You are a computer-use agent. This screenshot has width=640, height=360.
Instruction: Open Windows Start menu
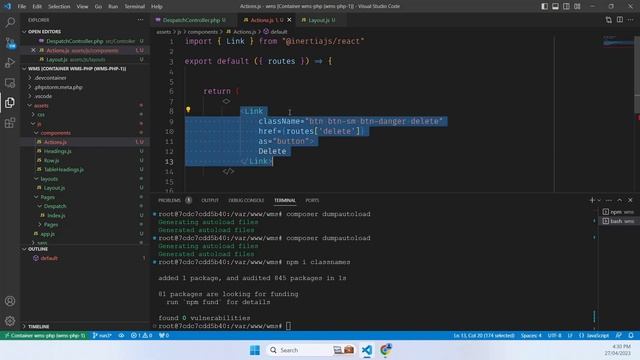[255, 350]
